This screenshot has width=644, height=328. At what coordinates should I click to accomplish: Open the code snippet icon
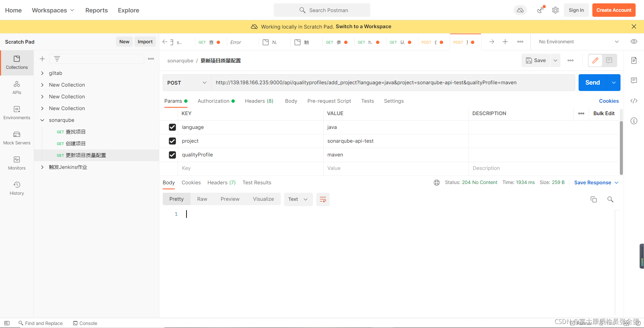pyautogui.click(x=634, y=101)
